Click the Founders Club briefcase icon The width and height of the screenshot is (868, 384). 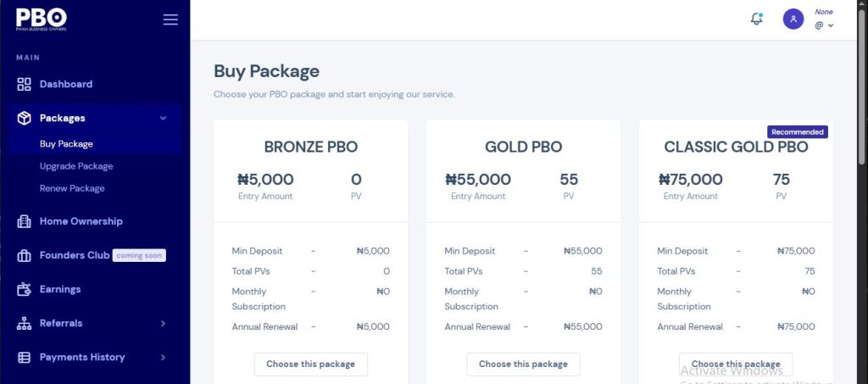(24, 256)
